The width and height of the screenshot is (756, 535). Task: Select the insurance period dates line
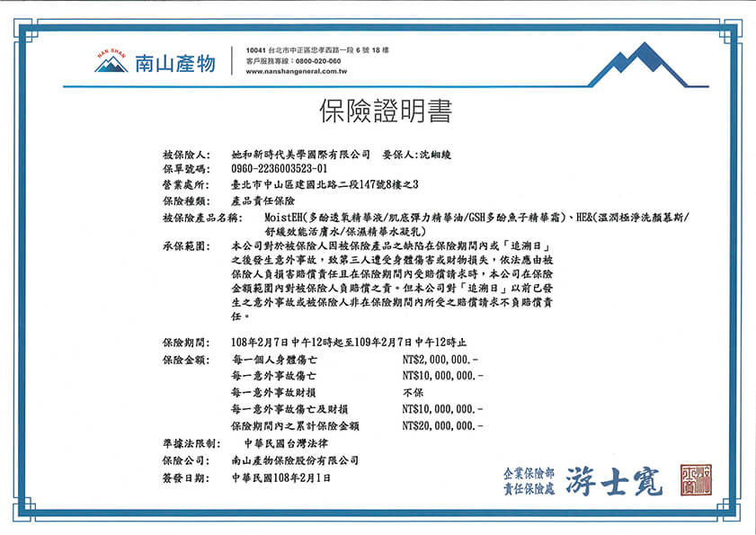click(x=349, y=343)
